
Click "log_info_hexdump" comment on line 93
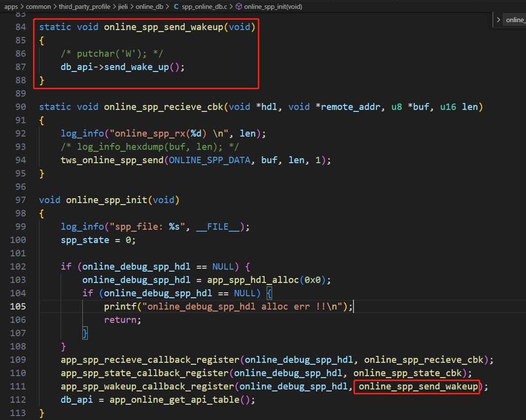[x=120, y=147]
